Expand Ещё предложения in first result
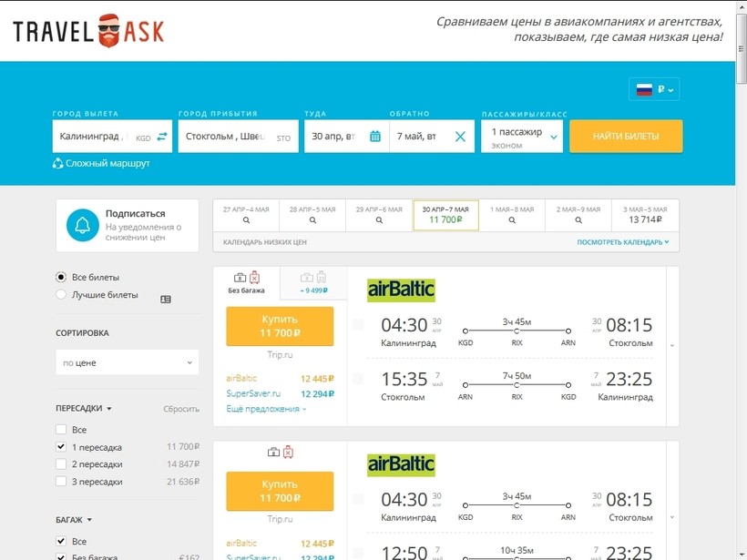 tap(266, 409)
